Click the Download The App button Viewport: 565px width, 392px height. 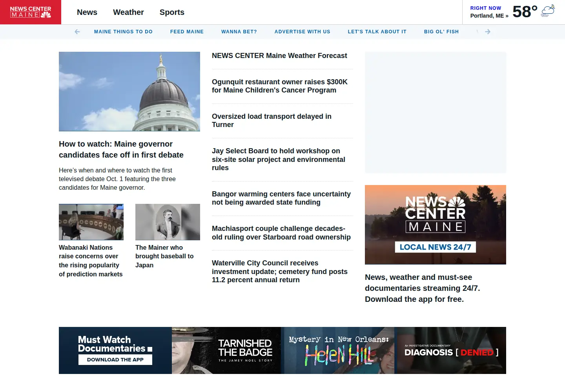pos(115,359)
